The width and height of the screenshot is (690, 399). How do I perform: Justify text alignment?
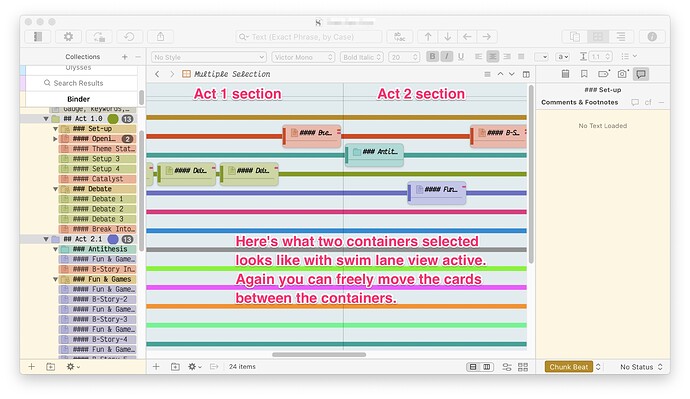521,56
